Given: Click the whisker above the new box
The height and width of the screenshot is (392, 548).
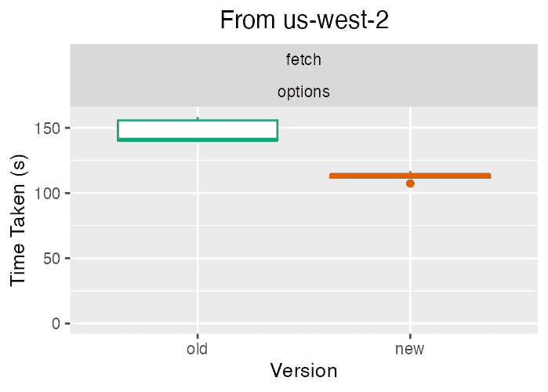Looking at the screenshot, I should 410,172.
